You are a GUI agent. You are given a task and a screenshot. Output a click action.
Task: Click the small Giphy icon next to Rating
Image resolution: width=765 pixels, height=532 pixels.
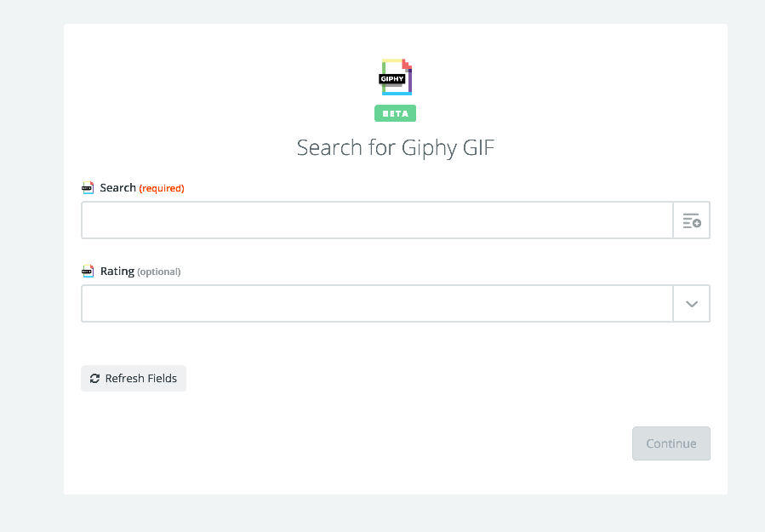click(x=88, y=272)
